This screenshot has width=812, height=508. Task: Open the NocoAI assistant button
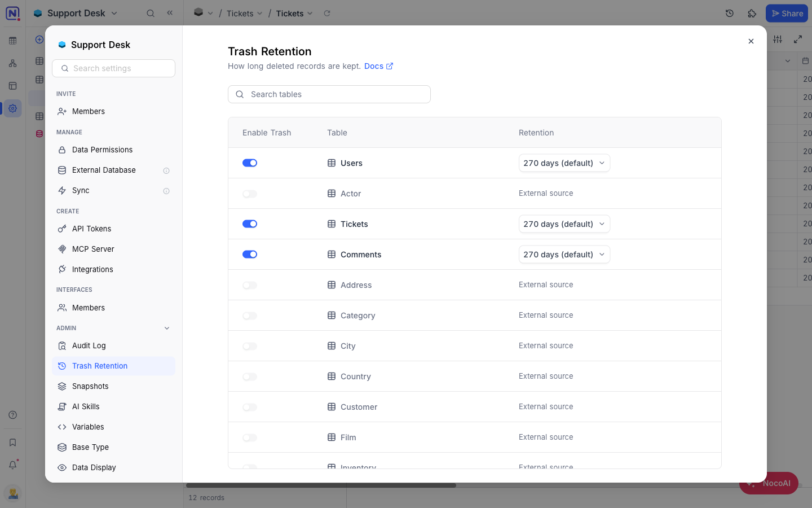click(769, 483)
